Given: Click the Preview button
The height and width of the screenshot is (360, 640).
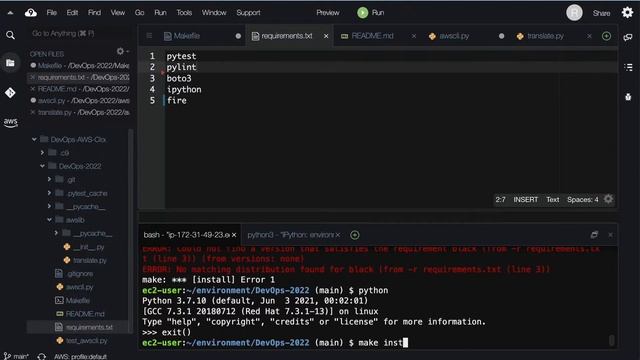Looking at the screenshot, I should click(x=328, y=13).
